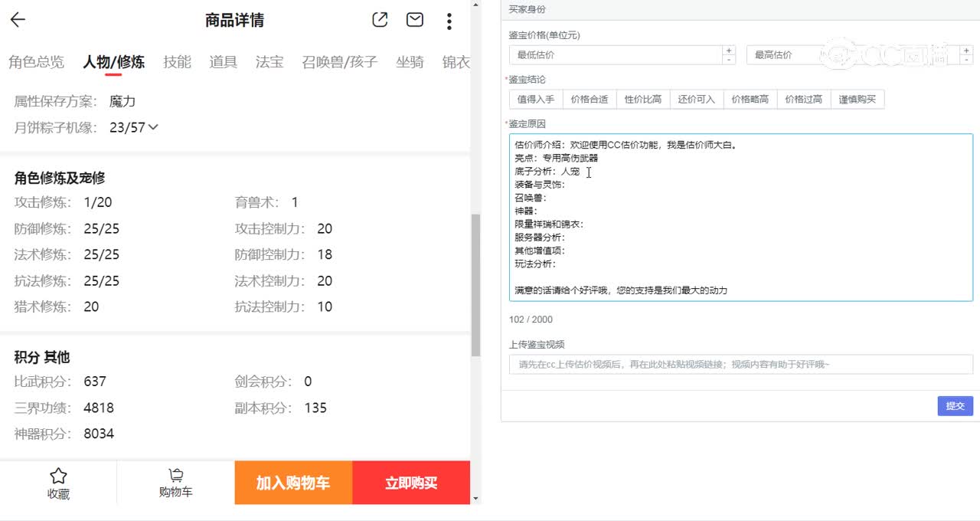Open the 购物车 cart icon
The height and width of the screenshot is (521, 980).
tap(175, 483)
